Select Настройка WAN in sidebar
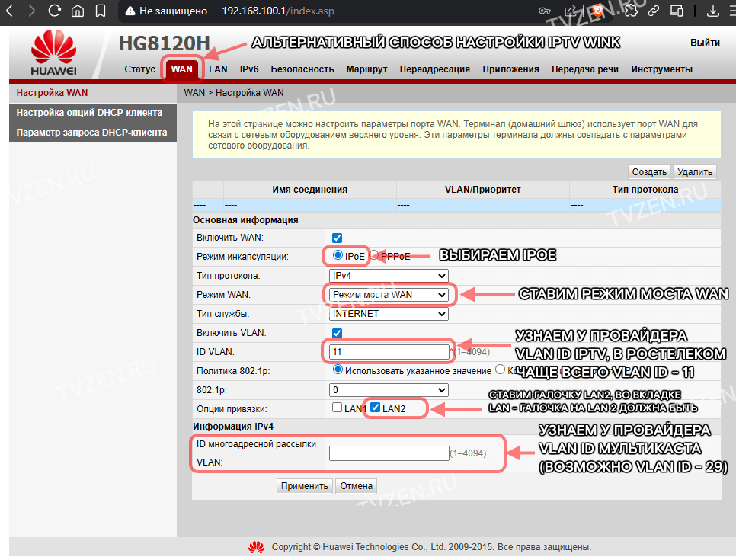 tap(93, 93)
